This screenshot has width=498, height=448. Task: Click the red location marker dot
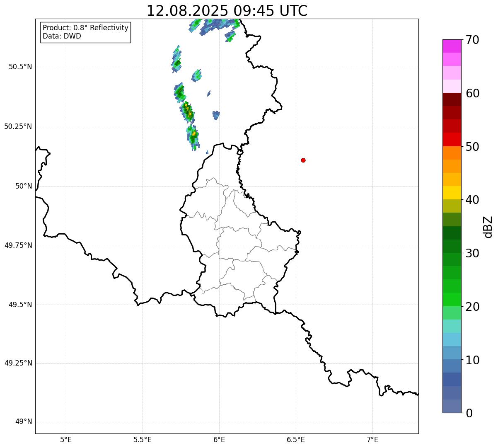click(303, 160)
